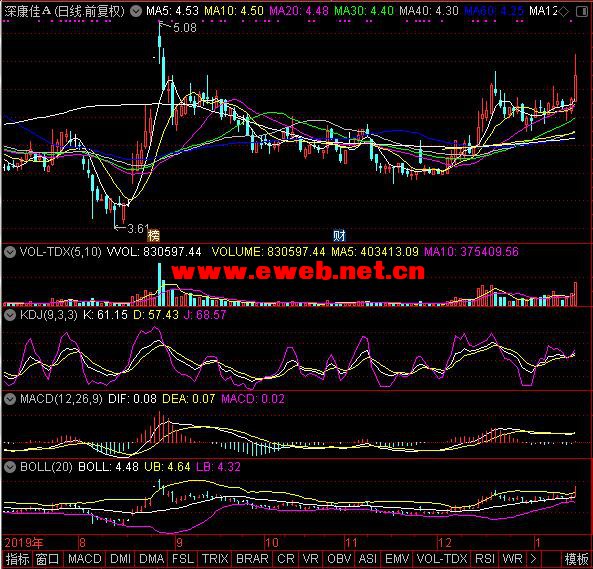Open the 模板 template button

(x=576, y=558)
